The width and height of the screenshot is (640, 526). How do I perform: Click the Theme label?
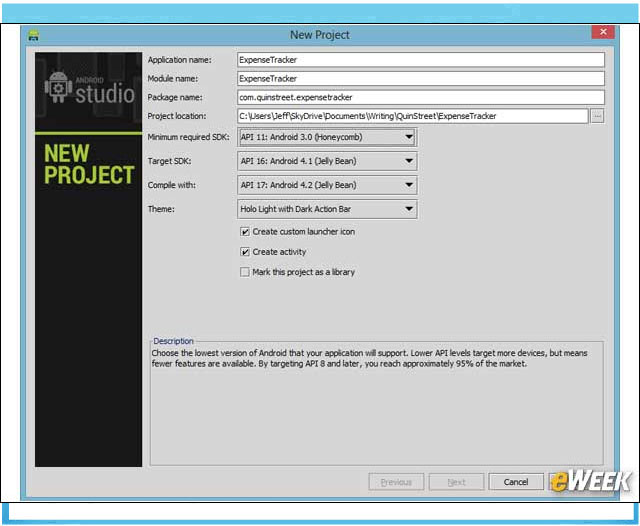coord(161,209)
